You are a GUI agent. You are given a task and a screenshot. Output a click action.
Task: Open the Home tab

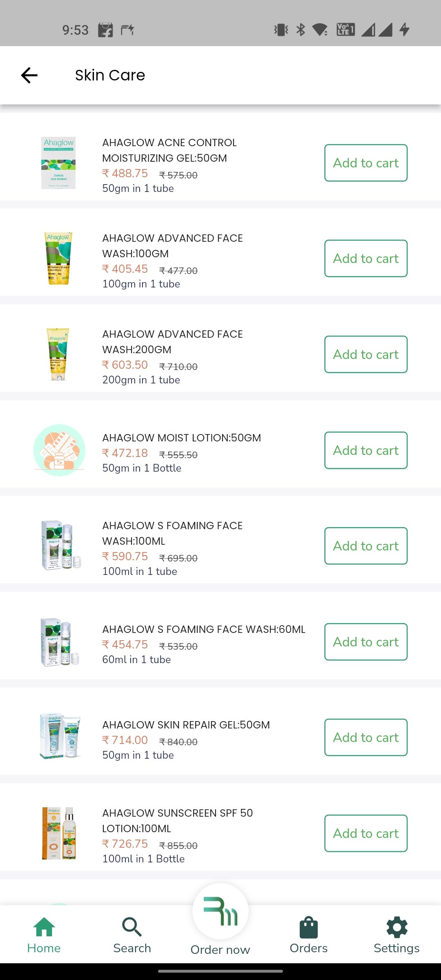(44, 935)
